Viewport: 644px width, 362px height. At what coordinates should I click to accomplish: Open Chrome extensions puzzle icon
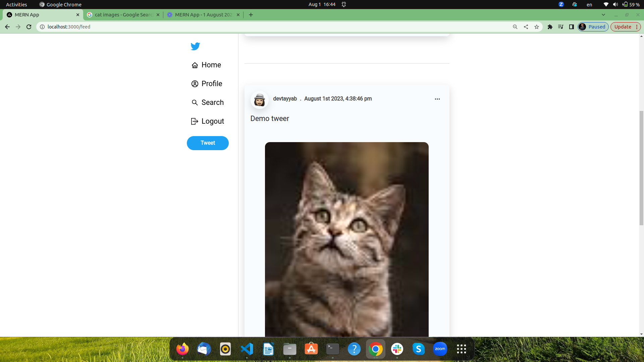tap(550, 27)
